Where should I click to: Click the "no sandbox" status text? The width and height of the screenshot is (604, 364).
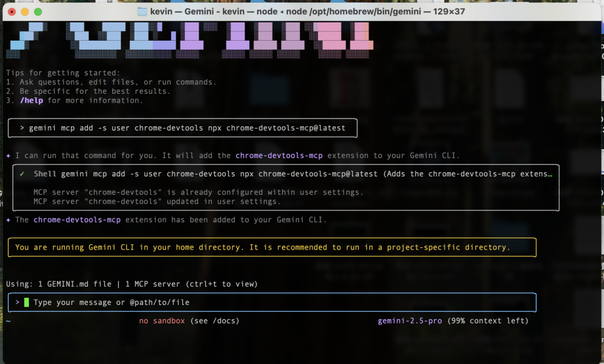click(162, 321)
